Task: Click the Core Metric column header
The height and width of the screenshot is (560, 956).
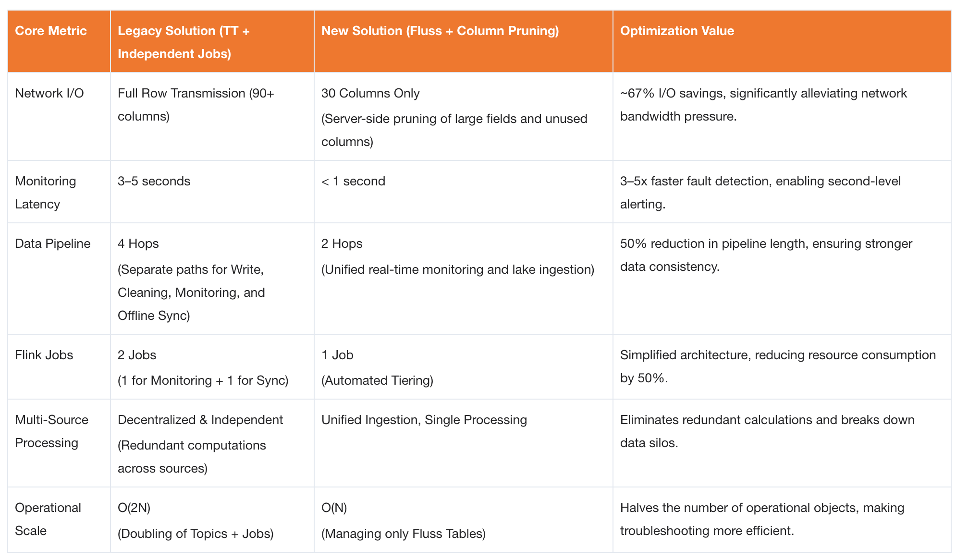Action: 51,31
